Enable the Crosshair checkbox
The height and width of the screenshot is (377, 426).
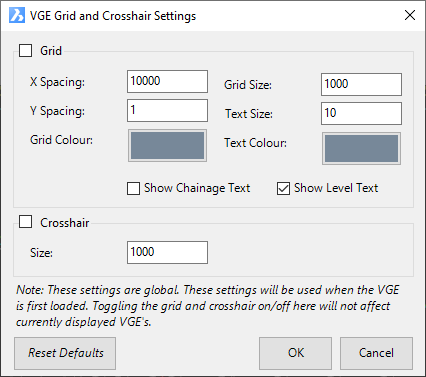pyautogui.click(x=25, y=222)
